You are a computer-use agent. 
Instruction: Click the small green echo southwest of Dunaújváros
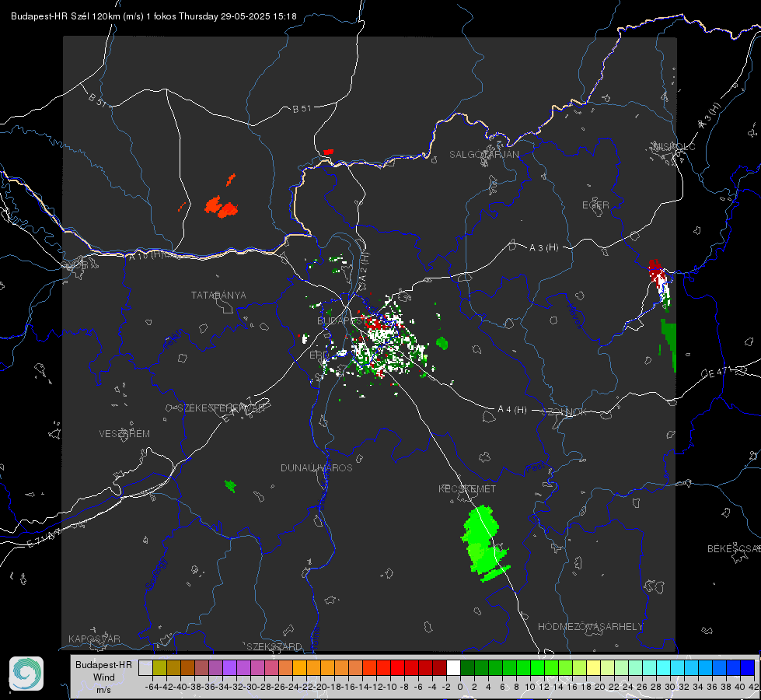[x=231, y=486]
